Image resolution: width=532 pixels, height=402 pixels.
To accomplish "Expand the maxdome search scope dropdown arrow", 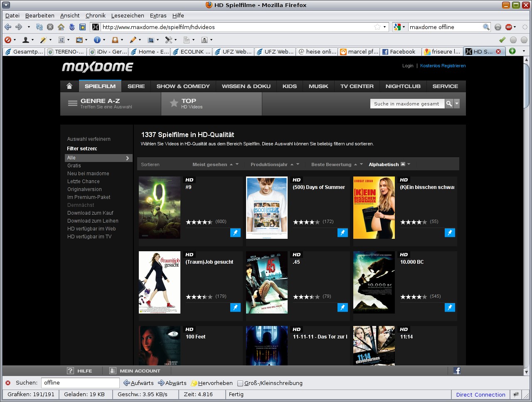I will pos(457,104).
